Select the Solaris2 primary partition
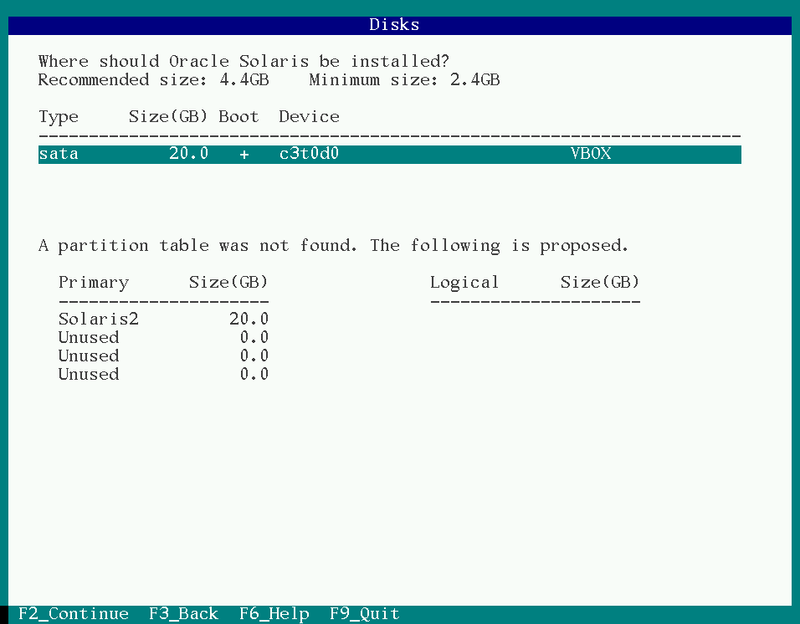800x624 pixels. coord(98,319)
